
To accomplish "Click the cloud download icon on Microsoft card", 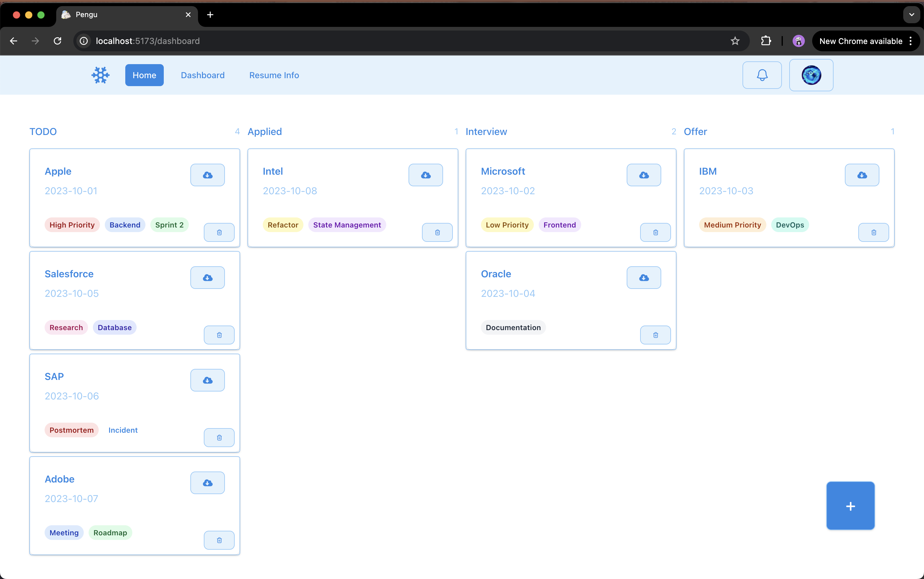I will (643, 175).
